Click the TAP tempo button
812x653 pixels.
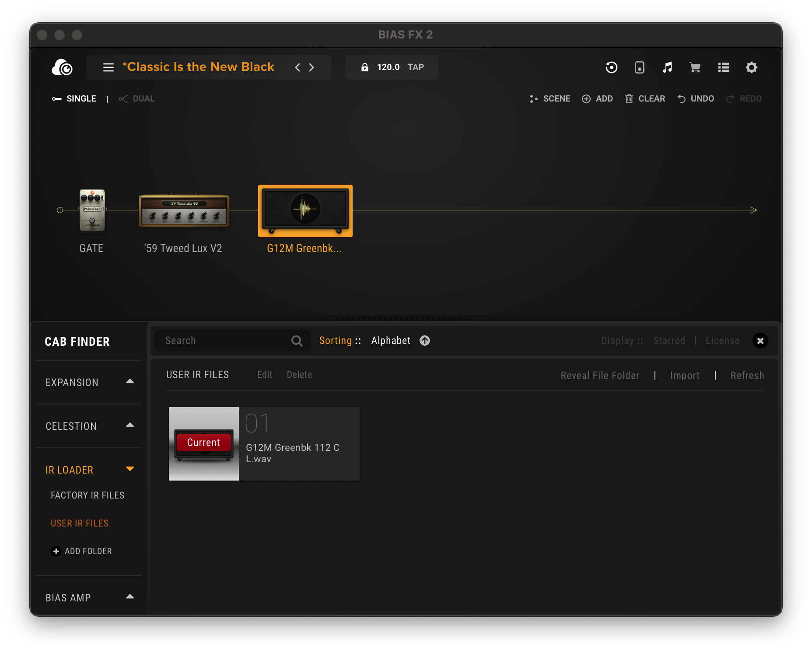coord(416,67)
